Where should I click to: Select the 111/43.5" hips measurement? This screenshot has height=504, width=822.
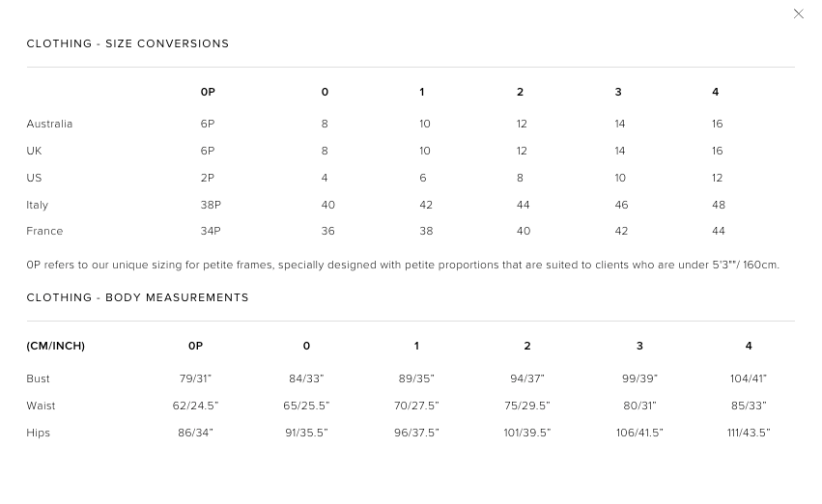click(749, 433)
